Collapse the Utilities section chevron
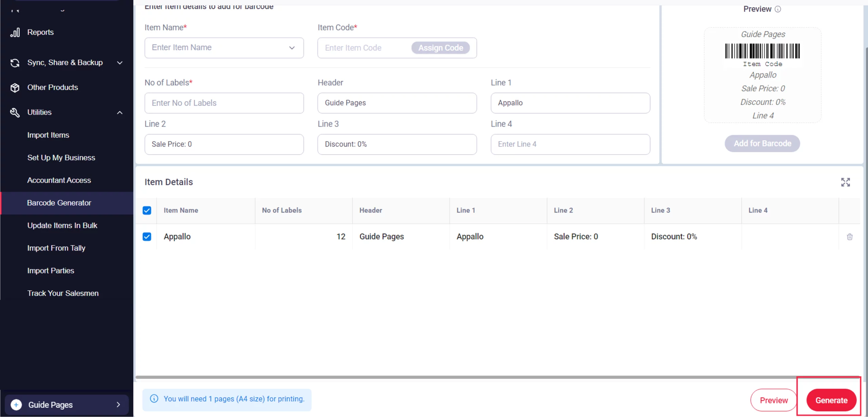This screenshot has width=868, height=417. pos(120,112)
